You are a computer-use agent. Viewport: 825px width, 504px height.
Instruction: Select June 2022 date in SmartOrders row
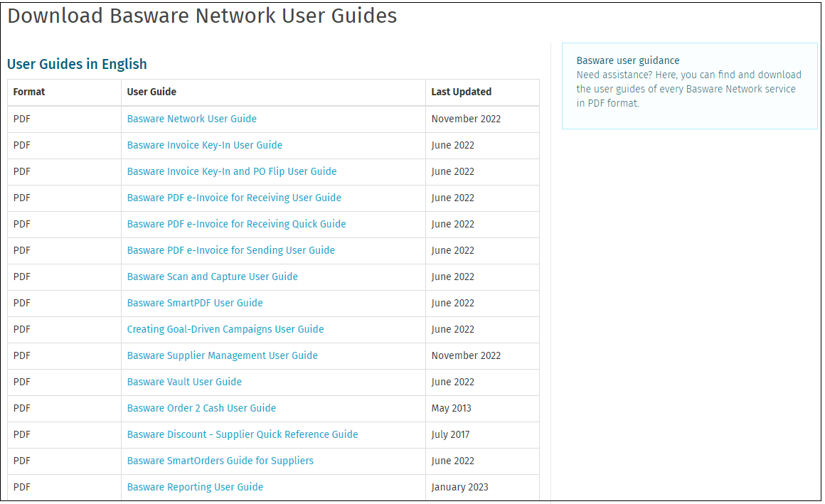click(x=452, y=461)
